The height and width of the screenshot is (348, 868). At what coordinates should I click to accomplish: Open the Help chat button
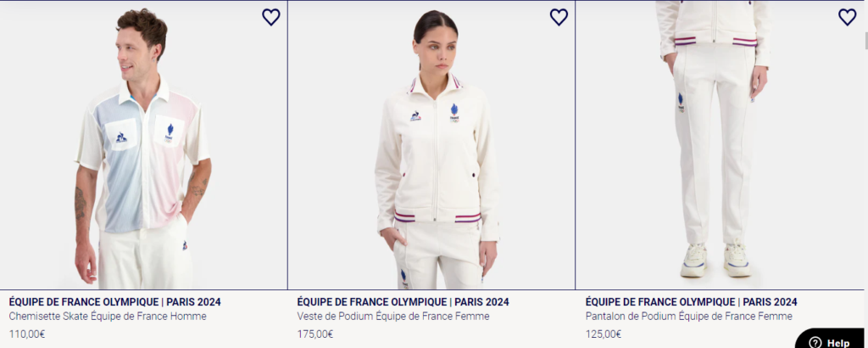[829, 339]
